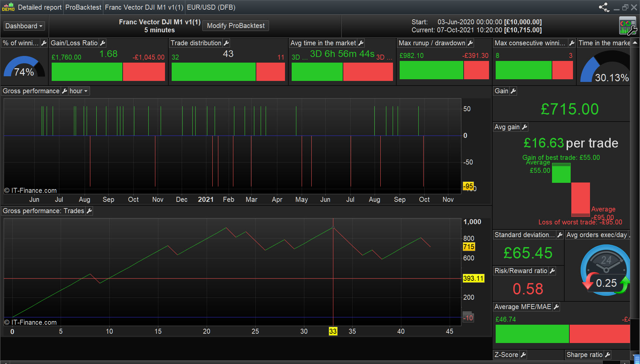The image size is (640, 364).
Task: Click wrench beside Max runup / drawdown
Action: (x=470, y=43)
